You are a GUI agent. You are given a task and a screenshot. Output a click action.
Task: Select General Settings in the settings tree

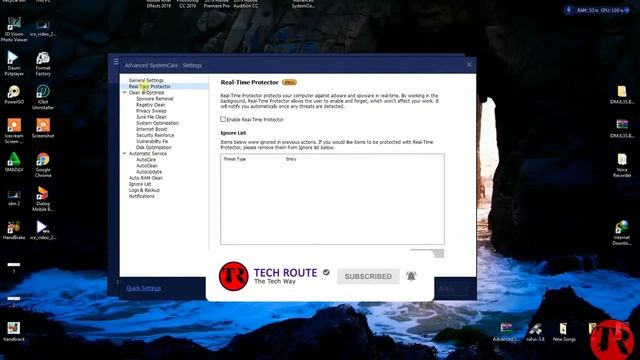click(x=146, y=80)
